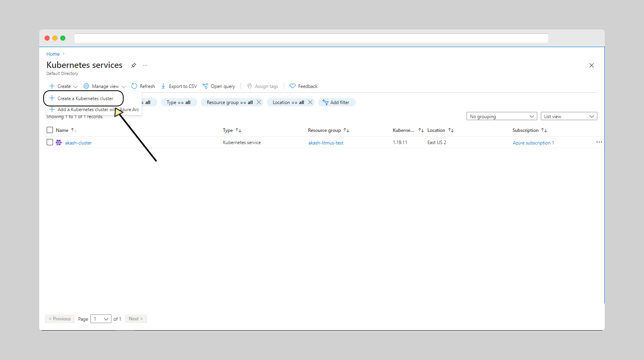Open the Manage view dropdown
Screen dimensions: 644x360
pyautogui.click(x=105, y=86)
